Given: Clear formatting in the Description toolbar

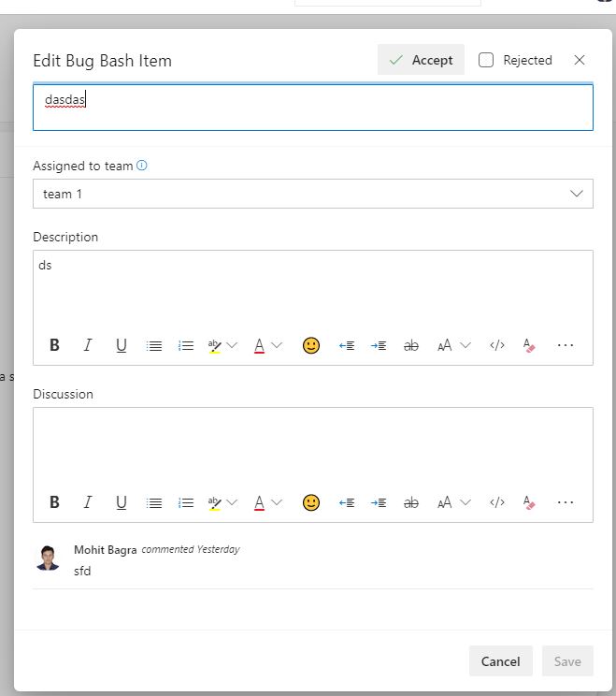Looking at the screenshot, I should [529, 345].
